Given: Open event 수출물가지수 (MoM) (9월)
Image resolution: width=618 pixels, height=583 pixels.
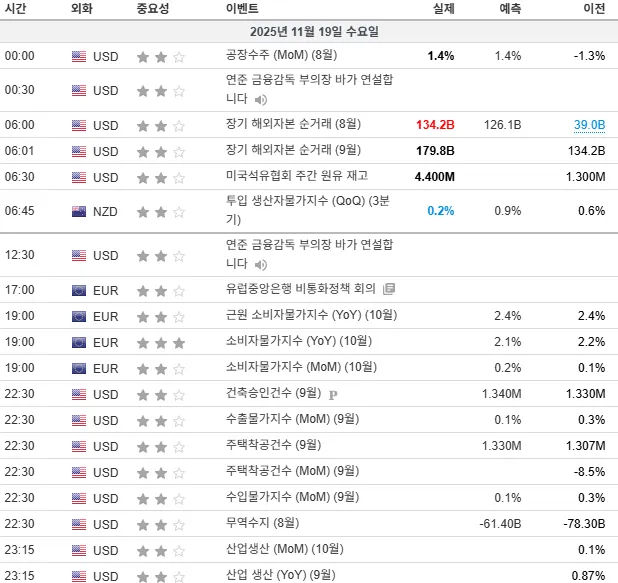Looking at the screenshot, I should [x=292, y=419].
